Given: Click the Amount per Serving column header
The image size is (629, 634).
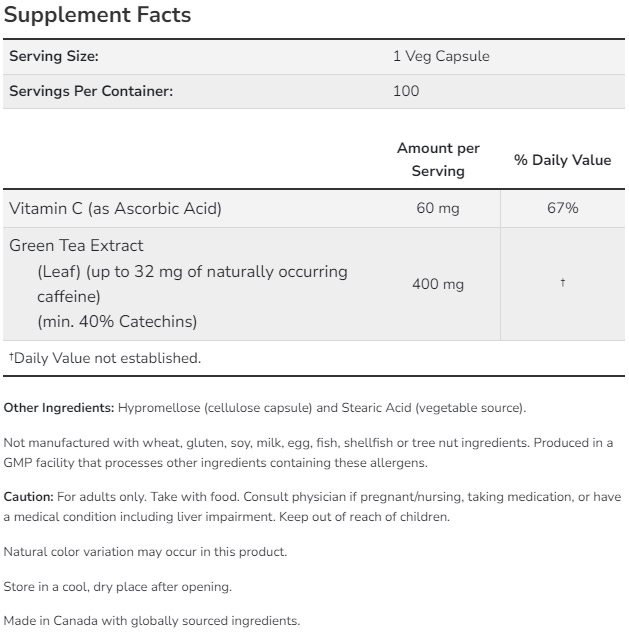Looking at the screenshot, I should click(x=438, y=159).
